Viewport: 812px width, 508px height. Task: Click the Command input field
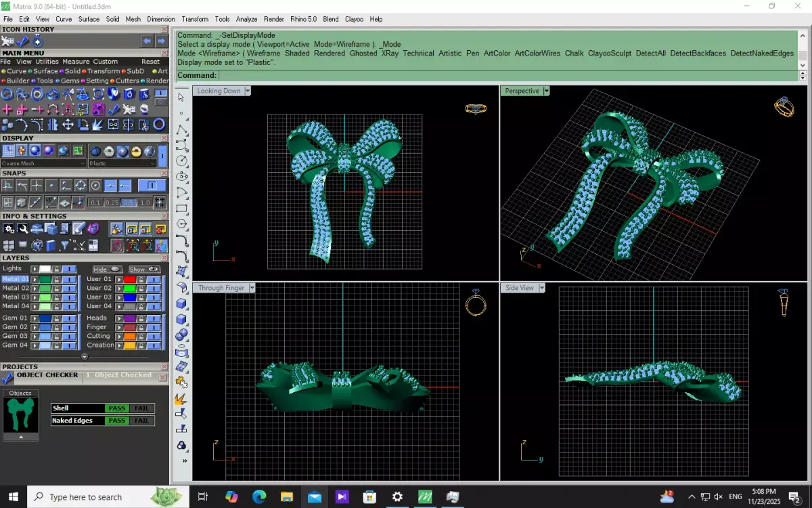507,76
